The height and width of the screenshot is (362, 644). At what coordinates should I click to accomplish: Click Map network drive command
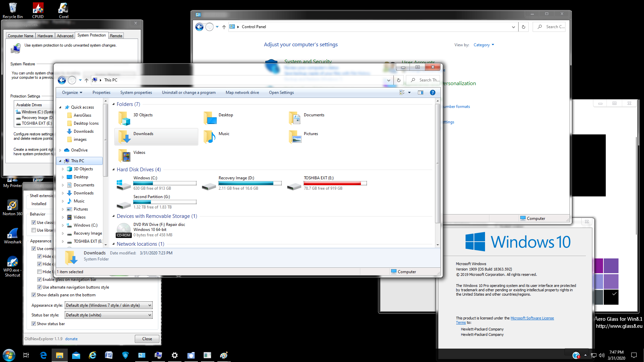(242, 93)
